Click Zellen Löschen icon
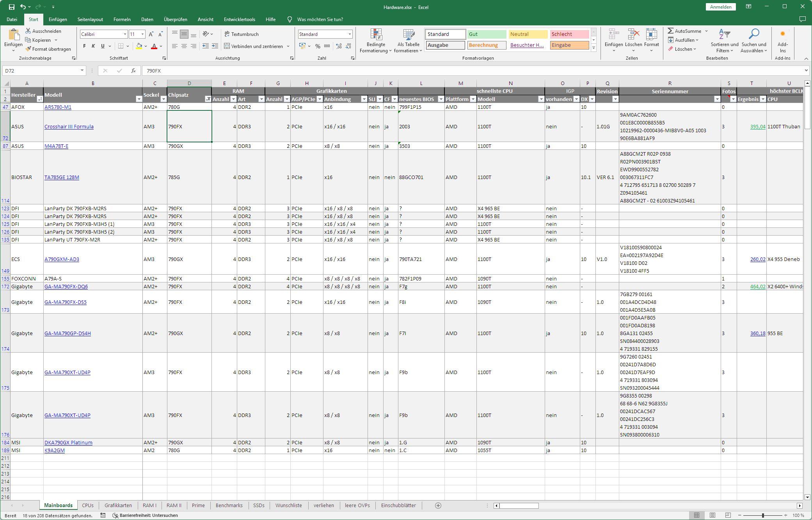The image size is (812, 520). pyautogui.click(x=633, y=35)
